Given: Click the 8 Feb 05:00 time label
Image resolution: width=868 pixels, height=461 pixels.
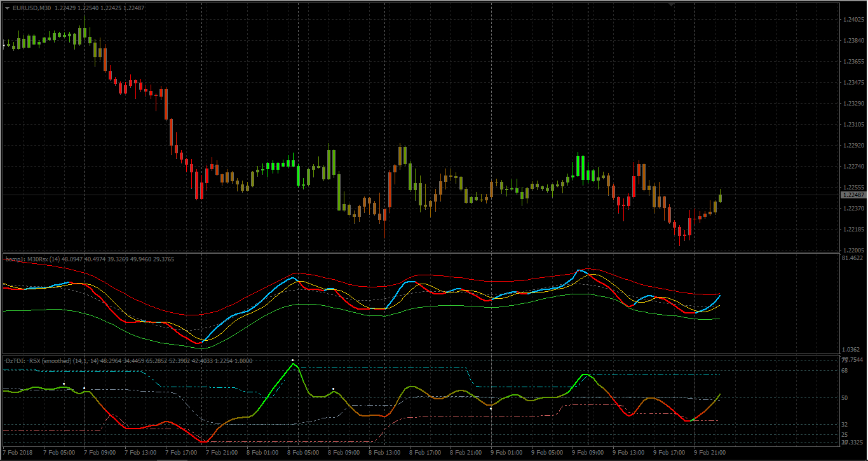Looking at the screenshot, I should 304,453.
